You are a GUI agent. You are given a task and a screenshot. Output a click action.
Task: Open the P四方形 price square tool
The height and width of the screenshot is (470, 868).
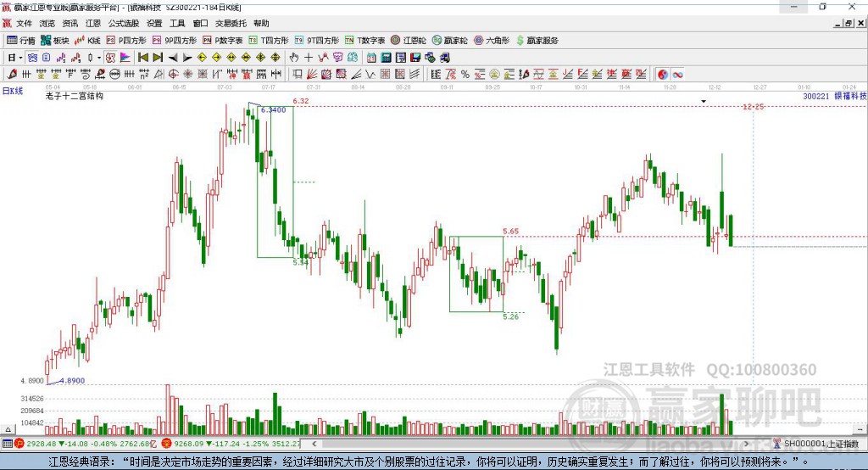point(126,41)
